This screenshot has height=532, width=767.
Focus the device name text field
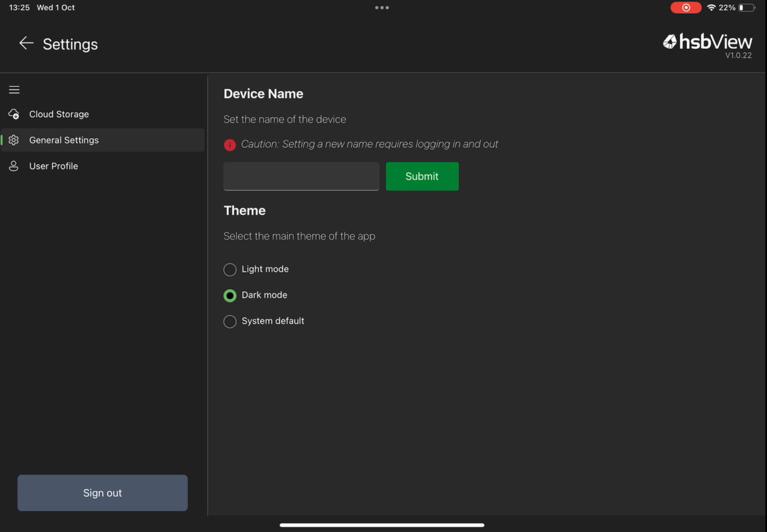click(301, 176)
